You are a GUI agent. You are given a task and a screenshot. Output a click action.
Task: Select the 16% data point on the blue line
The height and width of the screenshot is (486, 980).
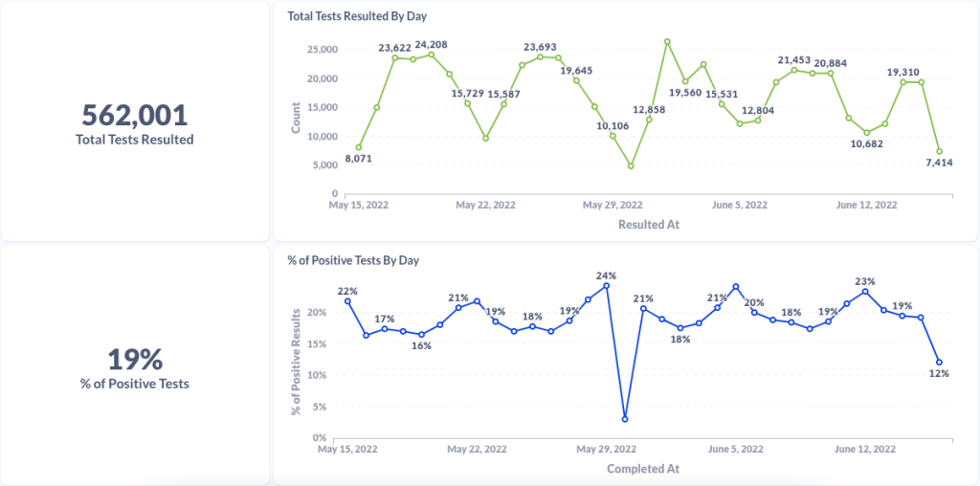[x=421, y=335]
